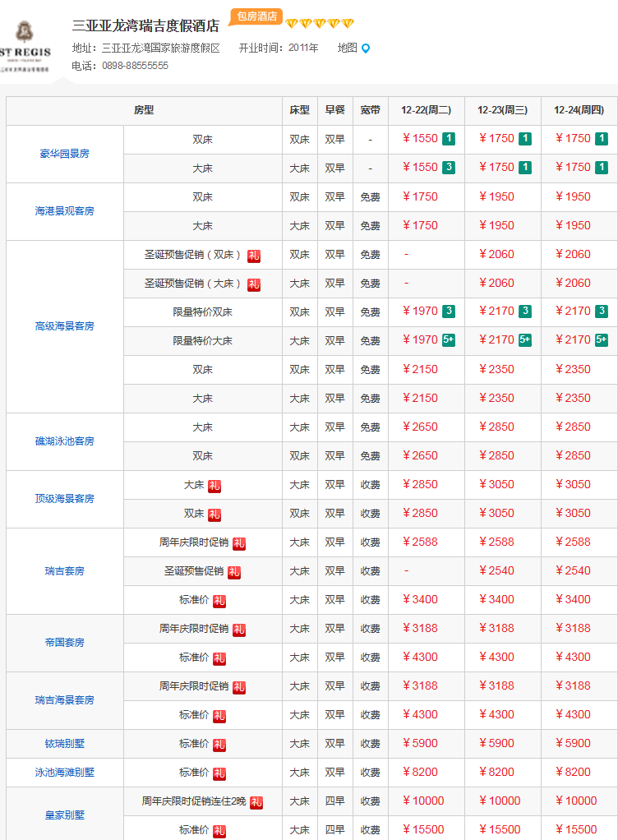Click the 房型 column header

(x=144, y=110)
